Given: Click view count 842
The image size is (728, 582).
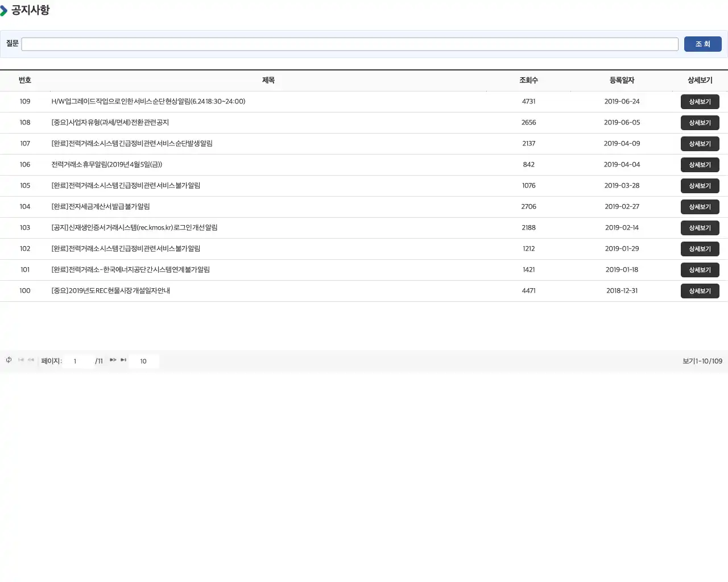Looking at the screenshot, I should tap(529, 164).
